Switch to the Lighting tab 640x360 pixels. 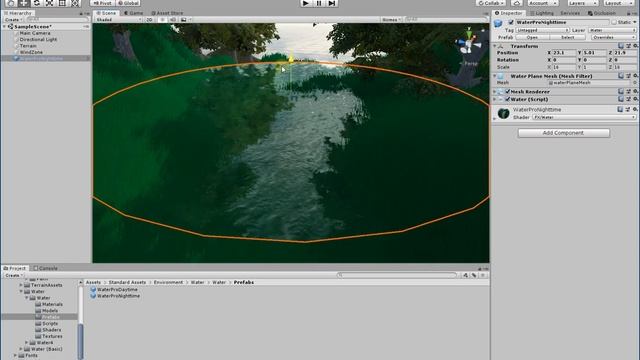coord(541,13)
